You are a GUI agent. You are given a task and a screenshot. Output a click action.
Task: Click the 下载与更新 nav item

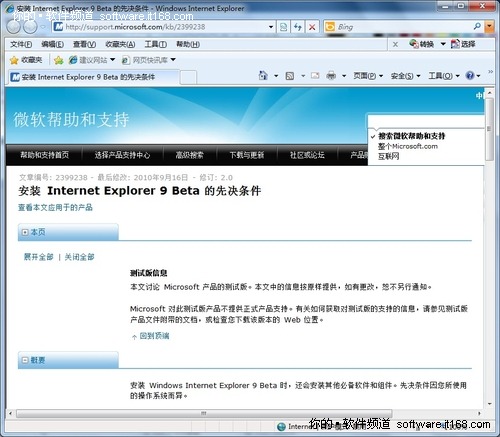(247, 155)
